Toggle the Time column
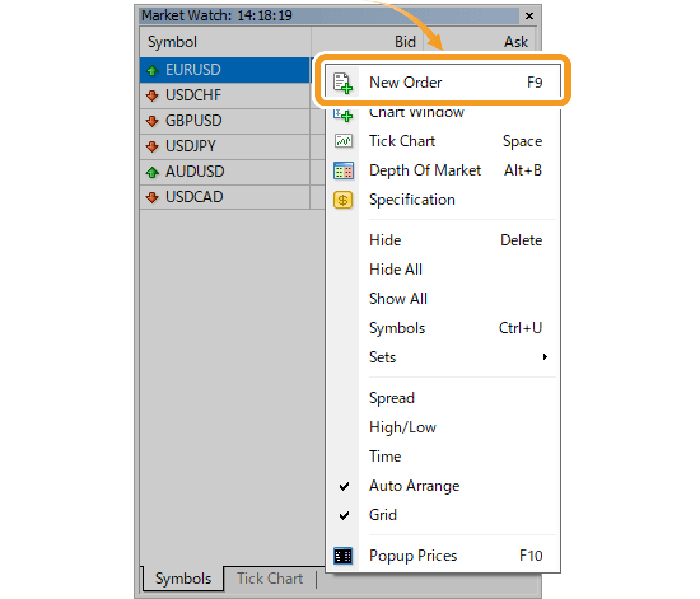 385,456
